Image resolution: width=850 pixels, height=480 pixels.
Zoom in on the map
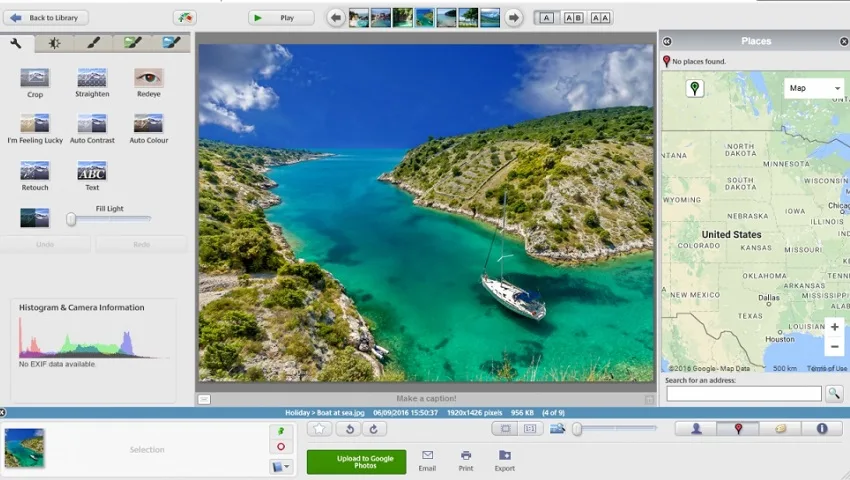(835, 327)
